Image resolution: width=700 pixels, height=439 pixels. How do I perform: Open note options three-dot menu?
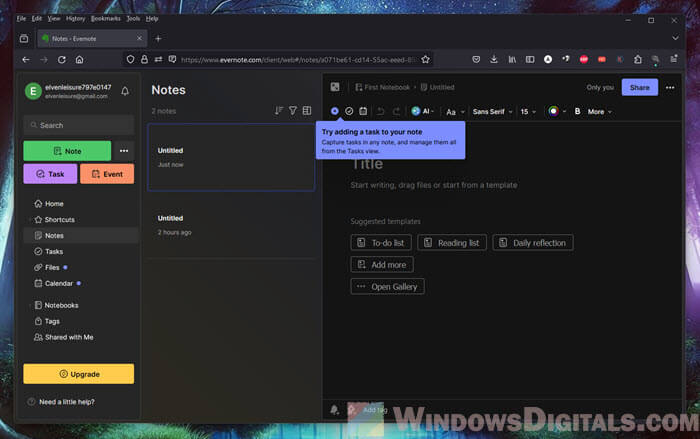[670, 88]
